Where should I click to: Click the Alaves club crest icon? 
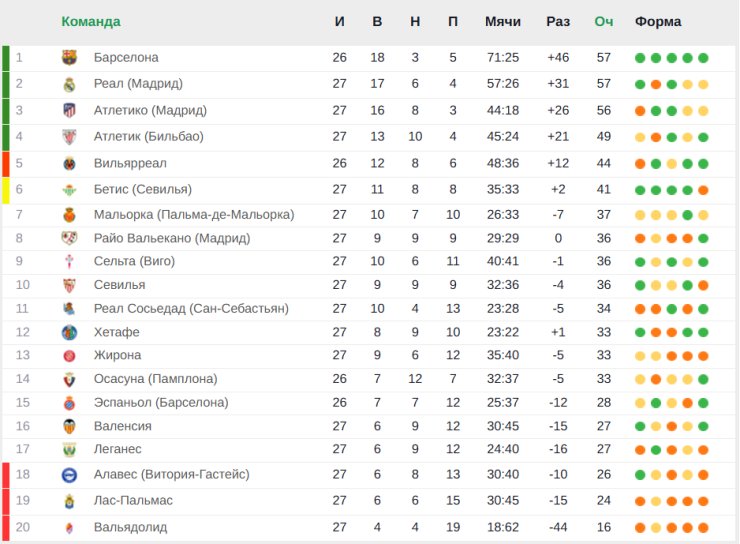point(69,475)
